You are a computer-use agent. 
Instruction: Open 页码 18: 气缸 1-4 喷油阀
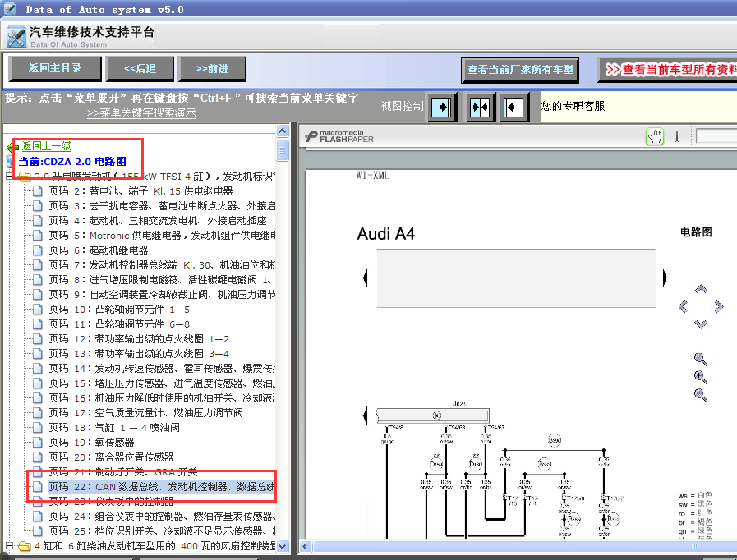coord(114,428)
